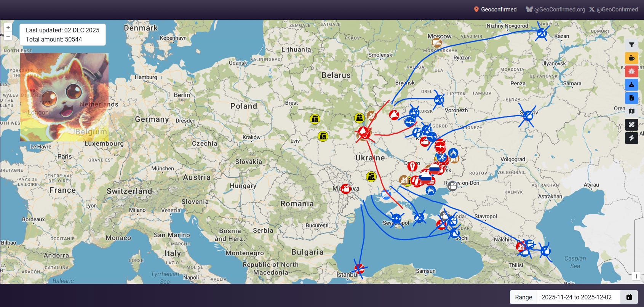Open the @GeoConfirmed.org Bluesky link

tap(556, 10)
